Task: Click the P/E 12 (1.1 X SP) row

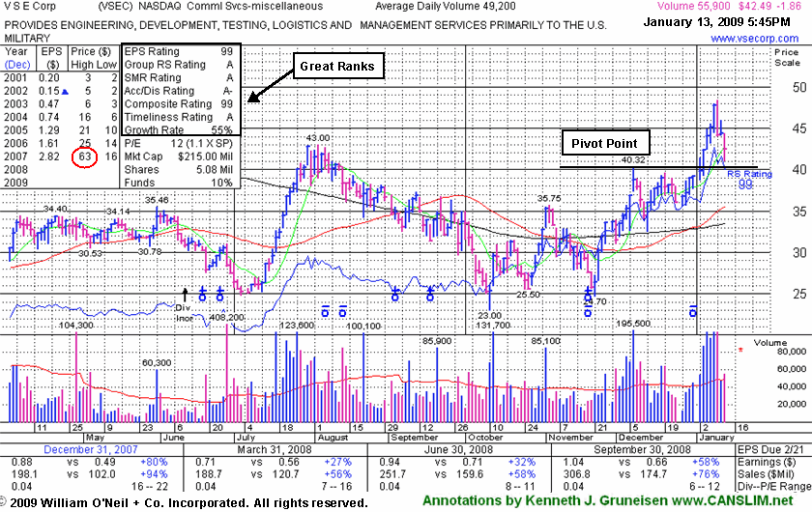Action: pos(179,143)
